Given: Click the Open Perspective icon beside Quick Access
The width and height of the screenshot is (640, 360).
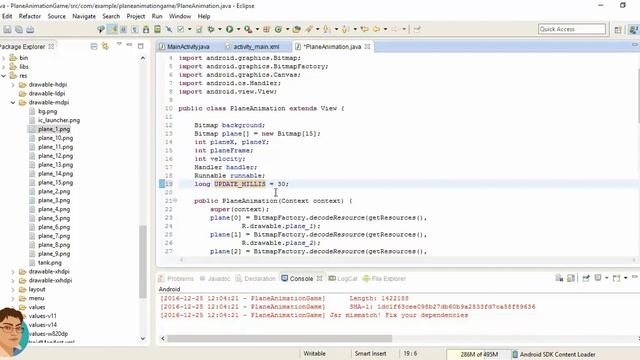Looking at the screenshot, I should 618,29.
